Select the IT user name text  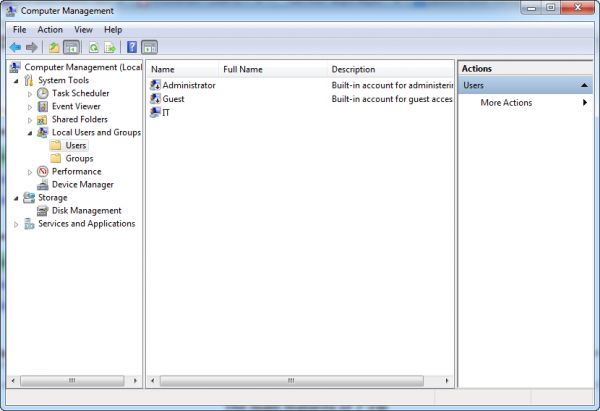pos(166,113)
